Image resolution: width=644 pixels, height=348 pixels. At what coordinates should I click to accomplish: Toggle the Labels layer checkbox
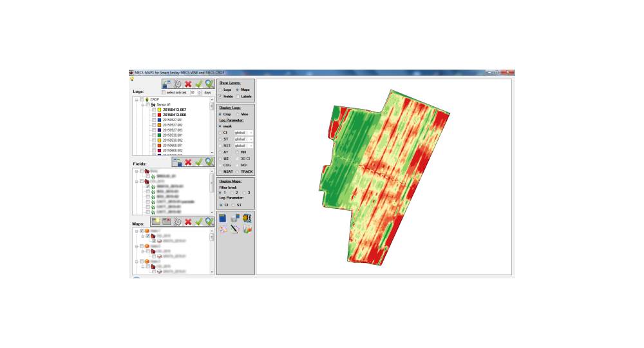click(x=238, y=97)
